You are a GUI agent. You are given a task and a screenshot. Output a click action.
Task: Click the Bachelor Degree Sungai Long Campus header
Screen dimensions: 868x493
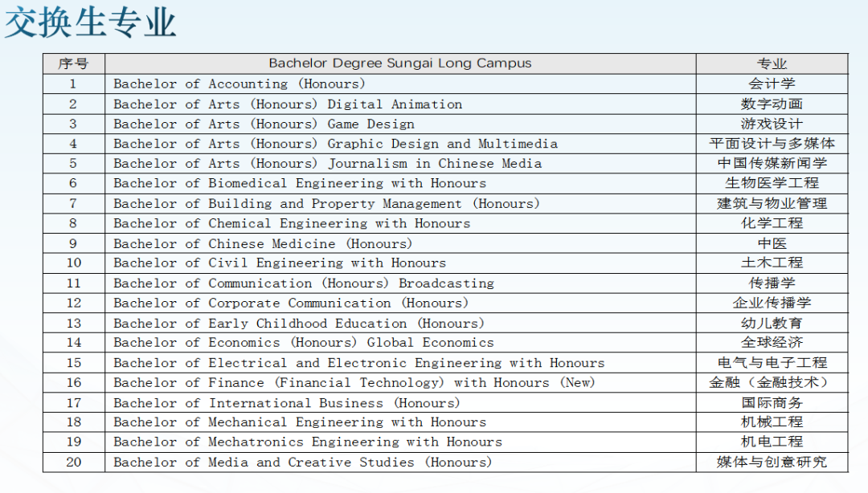click(399, 63)
